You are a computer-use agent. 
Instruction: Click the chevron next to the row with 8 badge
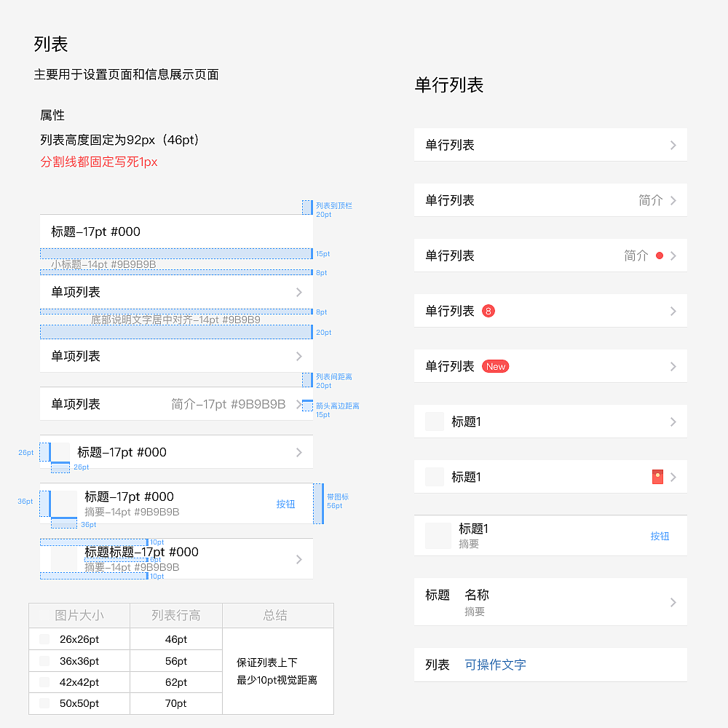[x=673, y=310]
